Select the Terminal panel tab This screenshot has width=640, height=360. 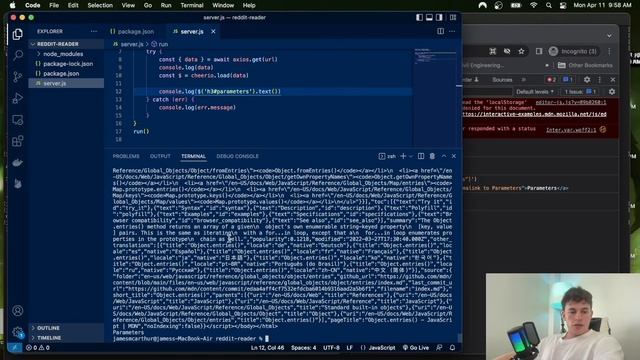tap(193, 156)
